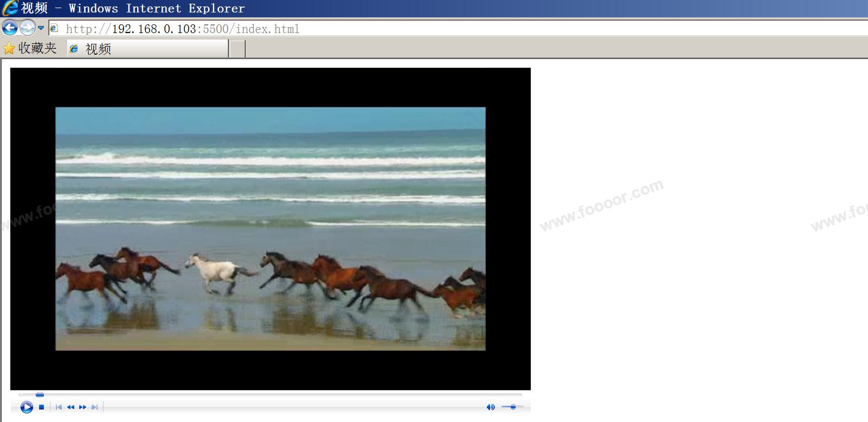Open a new tab with the blank tab button
Viewport: 868px width, 422px height.
237,49
